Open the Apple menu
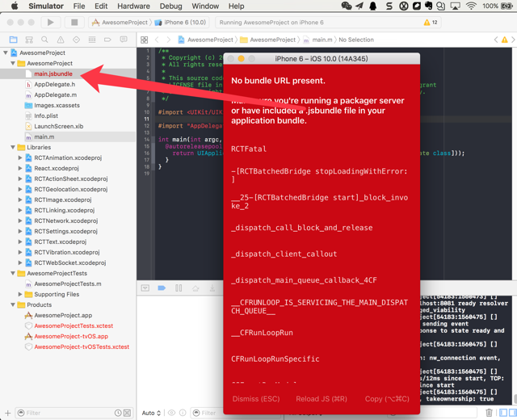The height and width of the screenshot is (420, 517). 15,6
